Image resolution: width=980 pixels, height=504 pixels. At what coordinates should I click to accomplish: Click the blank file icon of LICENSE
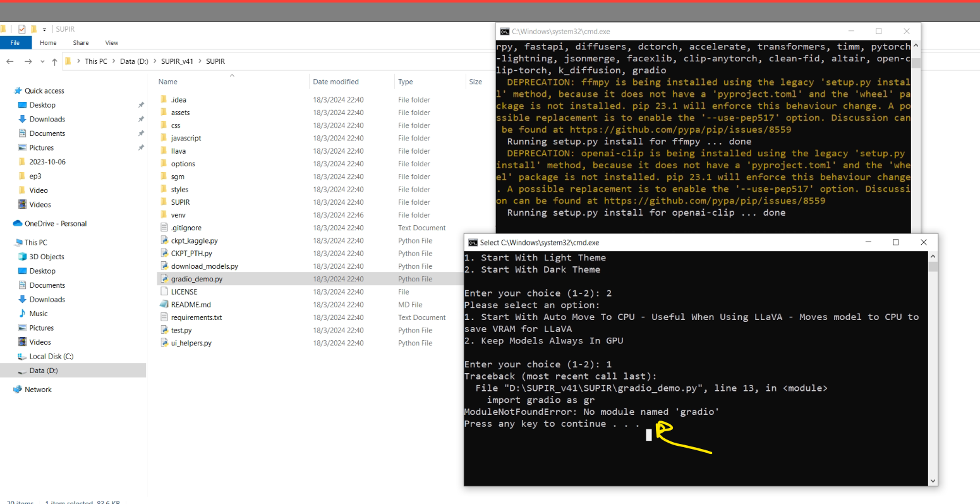click(x=164, y=292)
